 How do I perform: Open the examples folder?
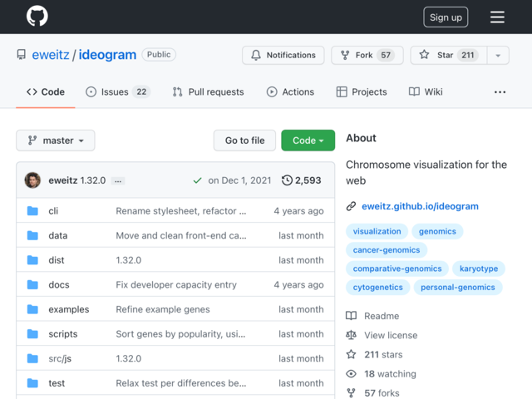pos(68,309)
